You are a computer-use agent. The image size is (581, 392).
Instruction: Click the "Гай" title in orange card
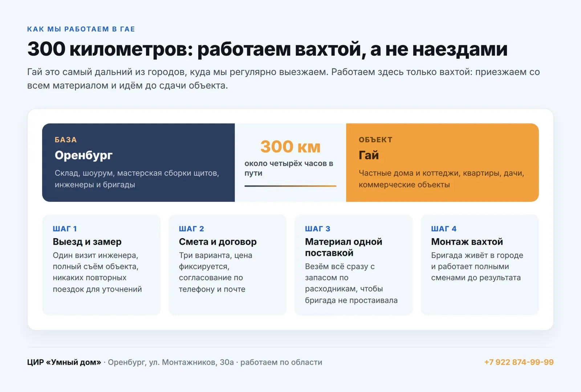click(369, 155)
